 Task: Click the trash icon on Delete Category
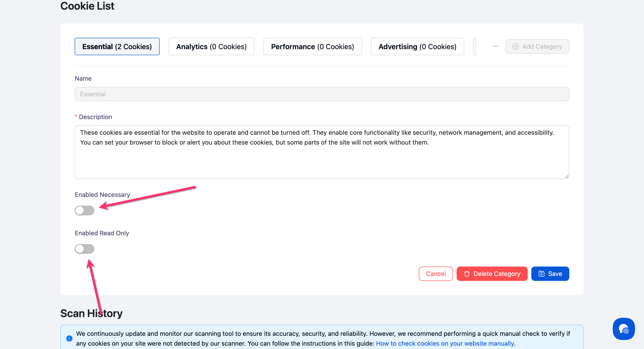(x=467, y=274)
